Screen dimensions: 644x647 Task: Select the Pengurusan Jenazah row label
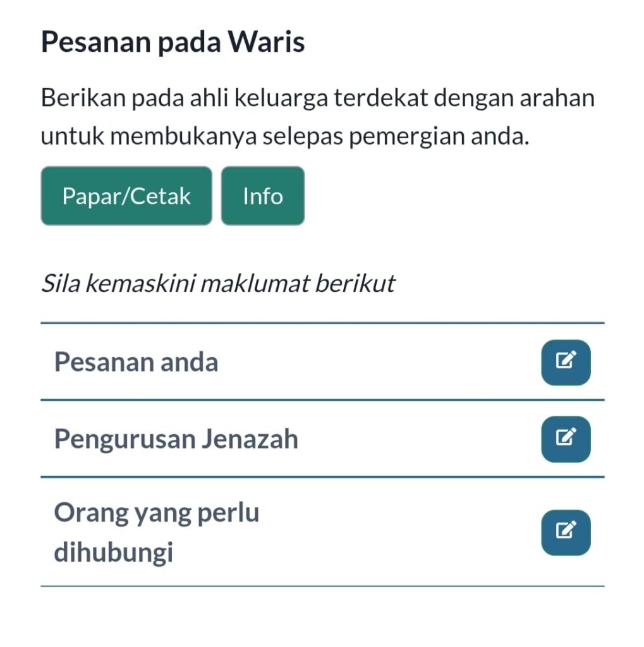pos(176,438)
